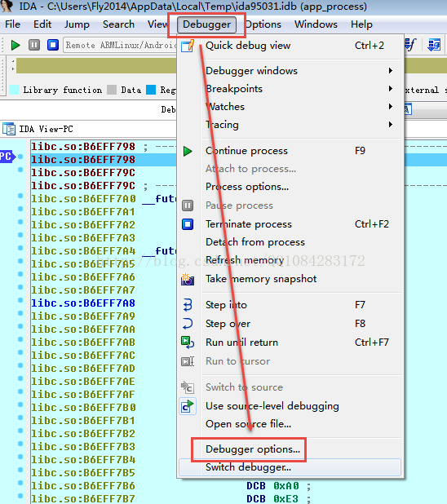
Task: Open the Windows menu
Action: (x=316, y=24)
